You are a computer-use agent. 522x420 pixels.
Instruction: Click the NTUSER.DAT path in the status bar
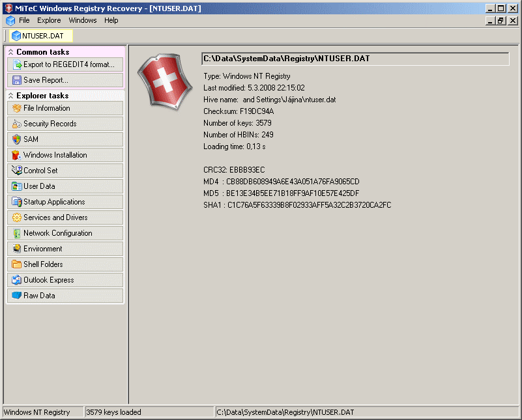tap(287, 412)
